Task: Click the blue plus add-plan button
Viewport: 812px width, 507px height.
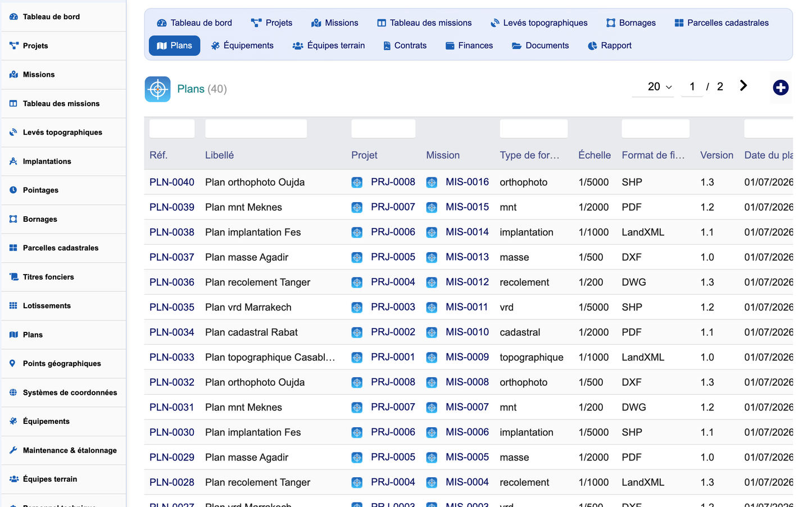Action: point(781,88)
